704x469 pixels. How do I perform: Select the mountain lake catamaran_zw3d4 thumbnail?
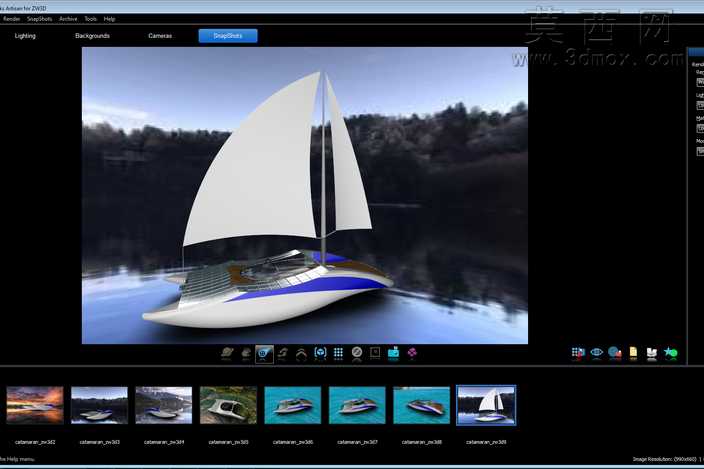tap(164, 405)
